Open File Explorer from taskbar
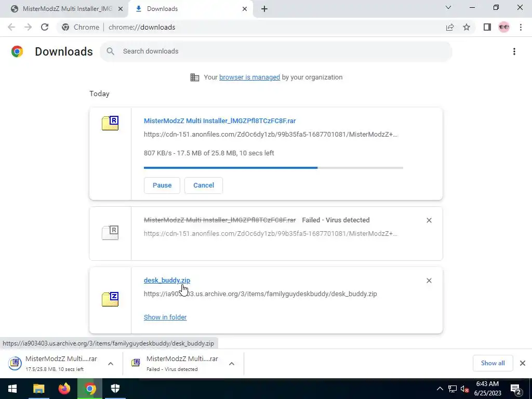The image size is (532, 399). pos(38,389)
